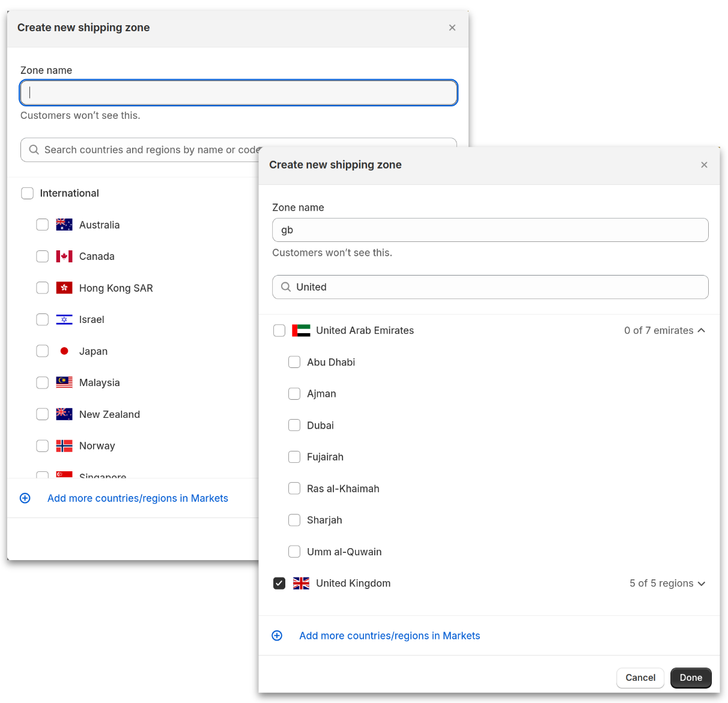Screen dimensions: 728x703
Task: Focus the search field containing 'United'
Action: [x=499, y=287]
